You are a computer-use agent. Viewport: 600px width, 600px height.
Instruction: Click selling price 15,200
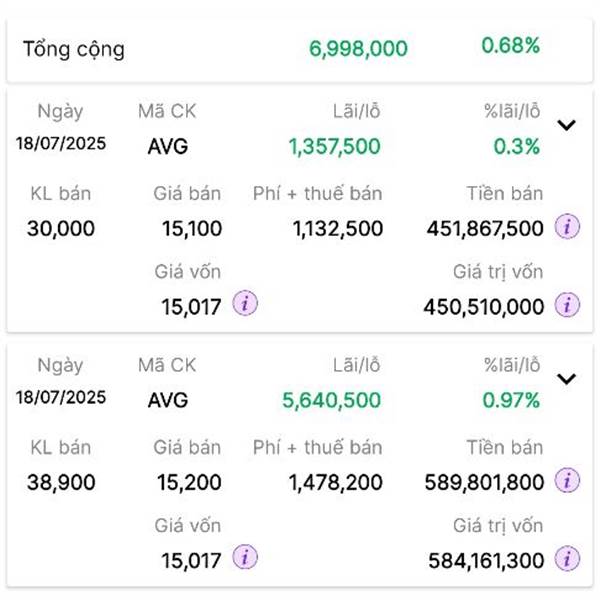(x=189, y=483)
